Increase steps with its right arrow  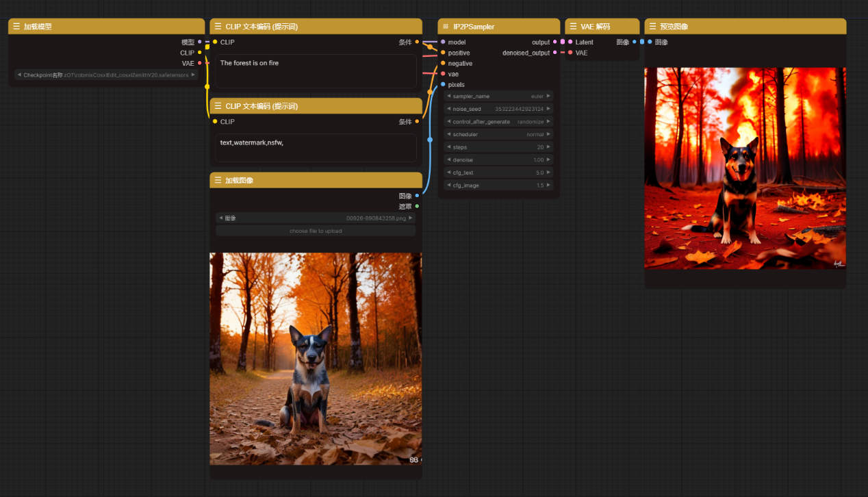tap(548, 147)
